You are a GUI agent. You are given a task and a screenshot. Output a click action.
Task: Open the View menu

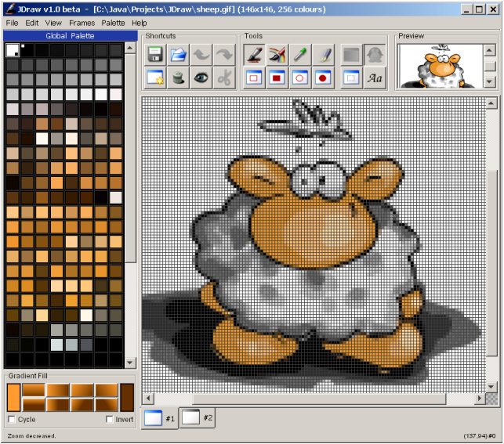[x=53, y=23]
